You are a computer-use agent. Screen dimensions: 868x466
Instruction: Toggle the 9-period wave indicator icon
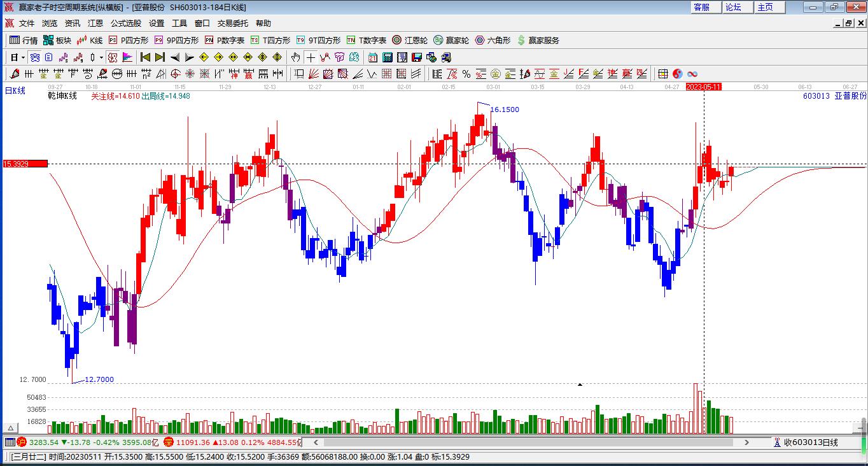79,57
